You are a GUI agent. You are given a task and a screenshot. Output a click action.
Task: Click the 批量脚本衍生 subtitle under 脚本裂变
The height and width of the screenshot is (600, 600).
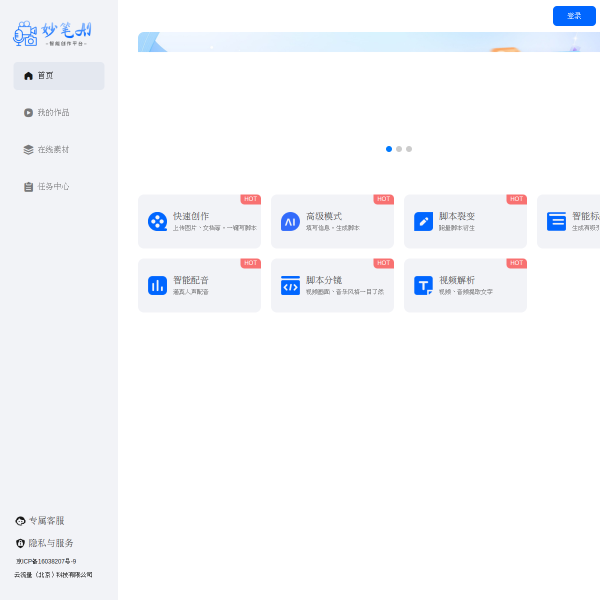pyautogui.click(x=457, y=228)
